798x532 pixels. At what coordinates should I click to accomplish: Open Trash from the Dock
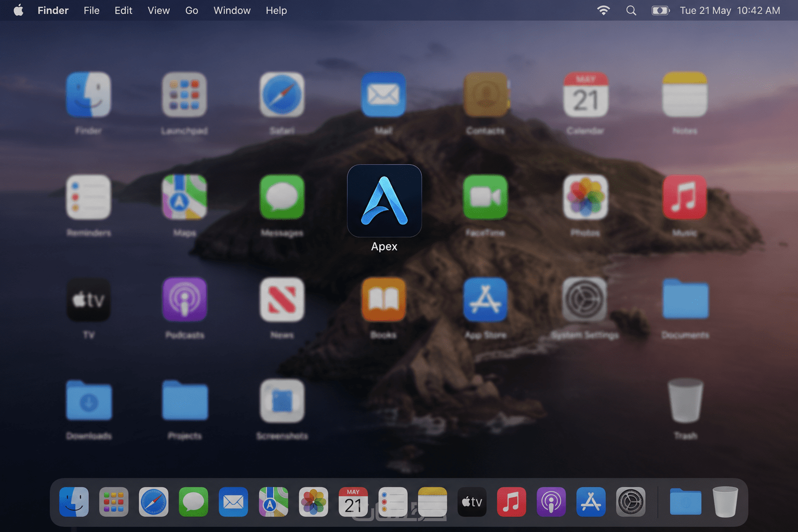(725, 502)
